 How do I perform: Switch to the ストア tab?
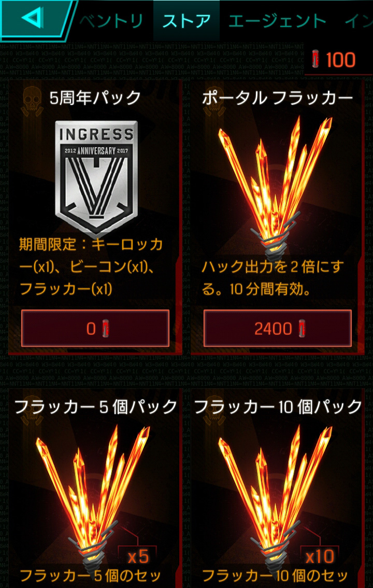(x=187, y=21)
